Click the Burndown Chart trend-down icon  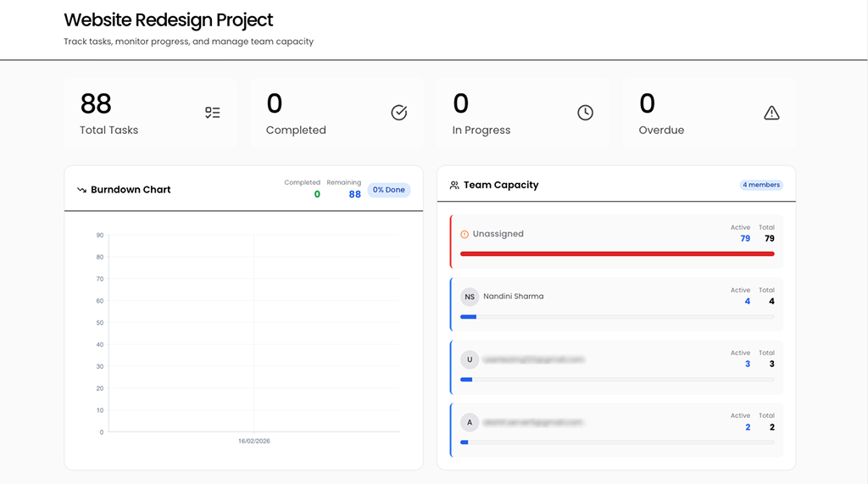(x=82, y=190)
